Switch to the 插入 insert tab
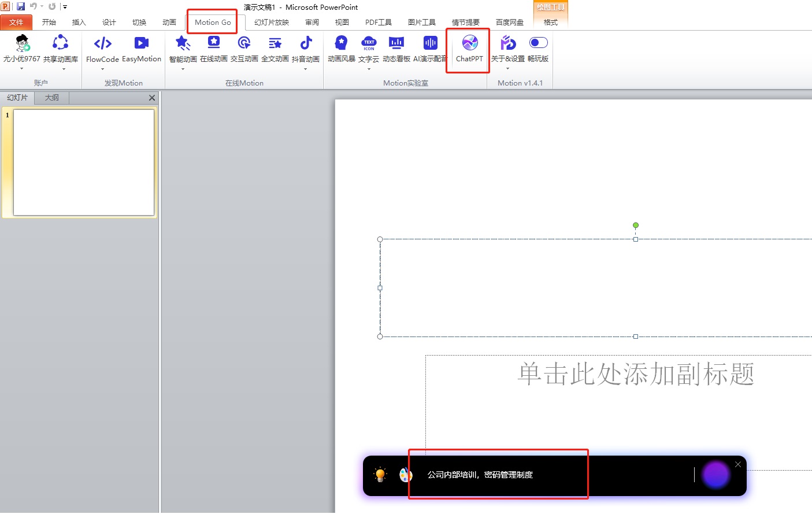The width and height of the screenshot is (812, 514). pyautogui.click(x=79, y=23)
